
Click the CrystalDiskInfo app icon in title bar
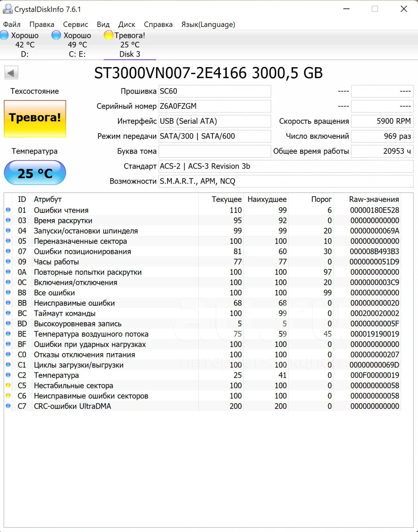tap(7, 9)
